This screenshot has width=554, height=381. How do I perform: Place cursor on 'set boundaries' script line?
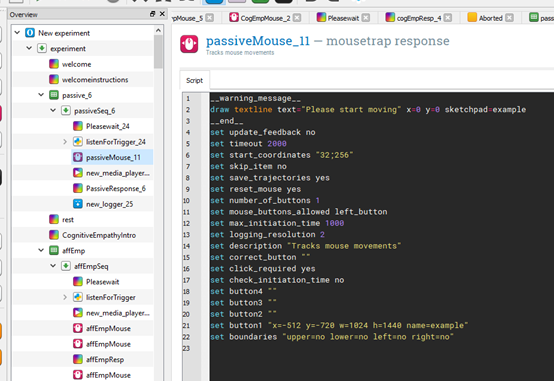click(x=332, y=336)
